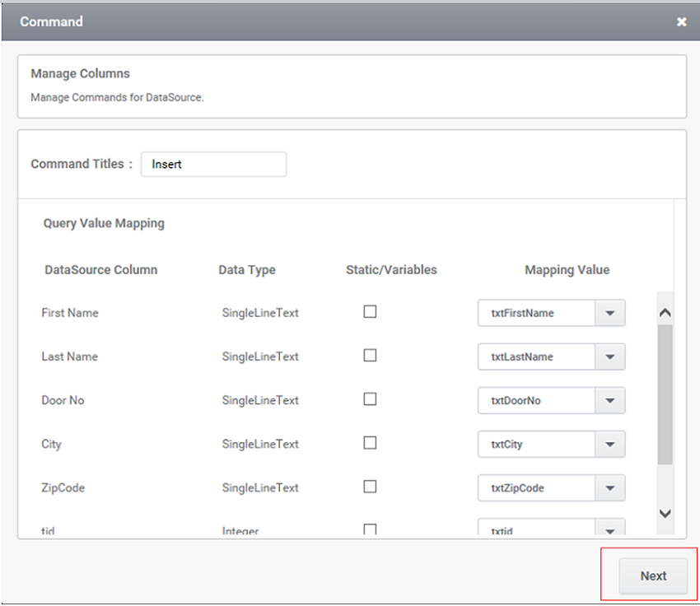Click the txtFirstName mapping value field

pos(536,313)
